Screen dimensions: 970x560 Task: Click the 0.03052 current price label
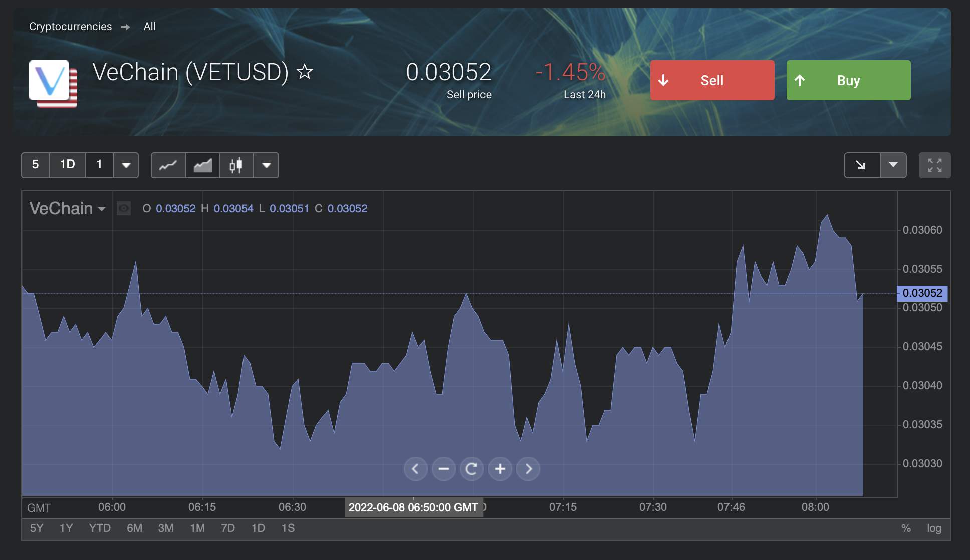(922, 293)
